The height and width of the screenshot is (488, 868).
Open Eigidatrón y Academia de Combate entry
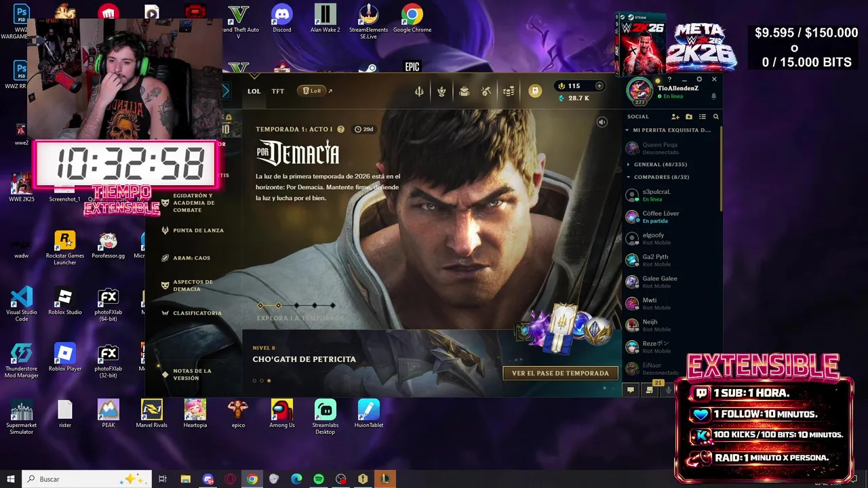pos(189,203)
